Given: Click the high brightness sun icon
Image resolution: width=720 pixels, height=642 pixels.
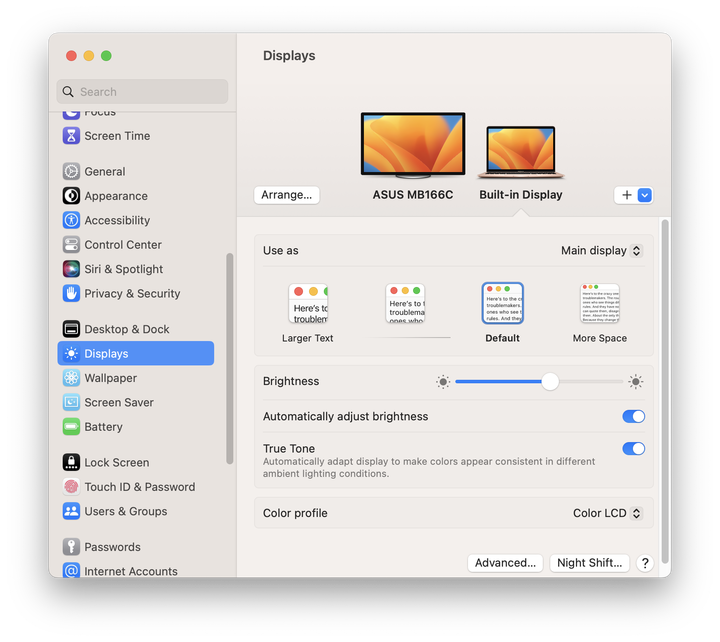Looking at the screenshot, I should point(636,382).
